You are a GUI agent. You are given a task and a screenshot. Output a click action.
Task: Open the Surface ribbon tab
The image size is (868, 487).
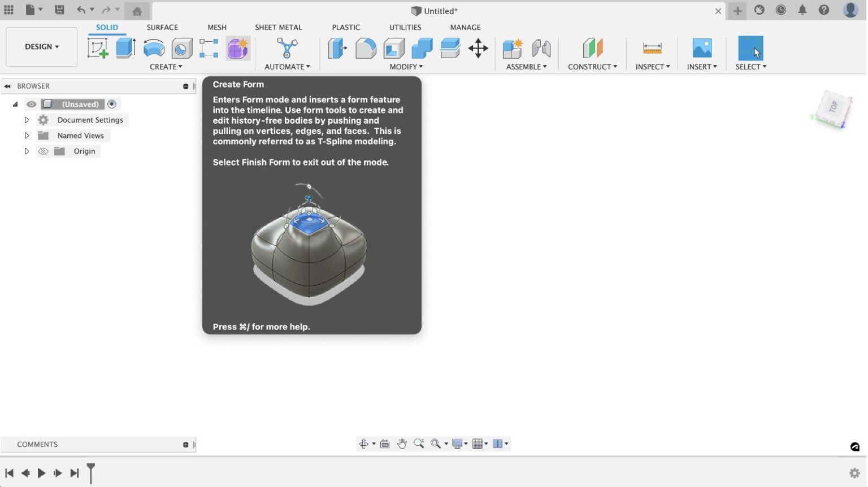[x=162, y=27]
